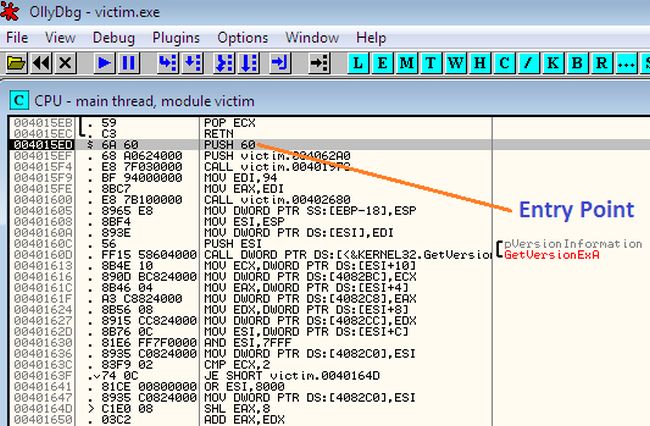Open Executable modules with E button

(x=382, y=63)
